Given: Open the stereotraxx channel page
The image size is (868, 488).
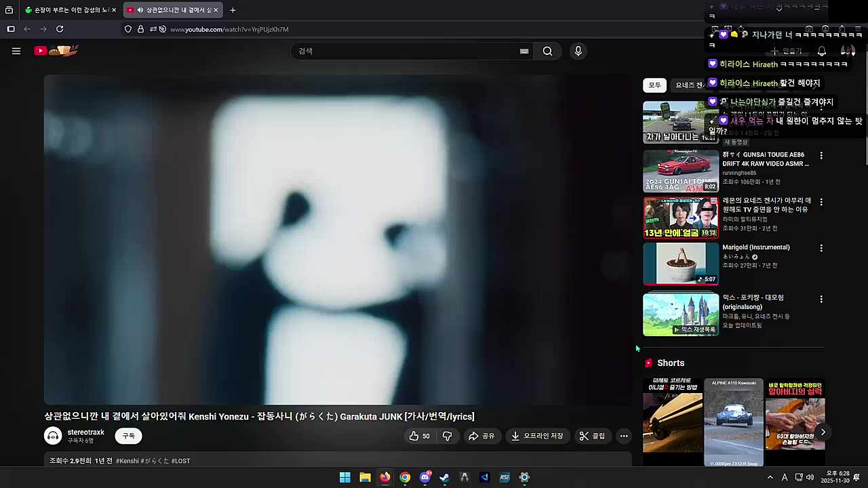Looking at the screenshot, I should pos(85,432).
